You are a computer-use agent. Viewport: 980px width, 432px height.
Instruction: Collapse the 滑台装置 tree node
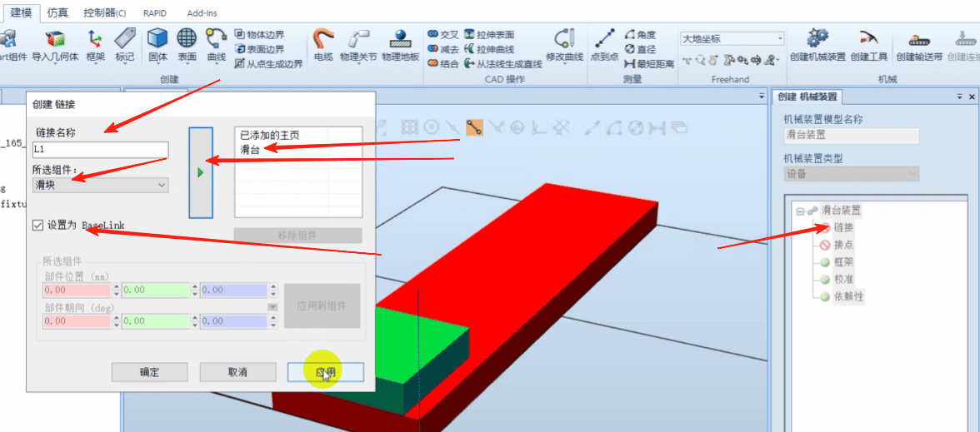pos(799,211)
